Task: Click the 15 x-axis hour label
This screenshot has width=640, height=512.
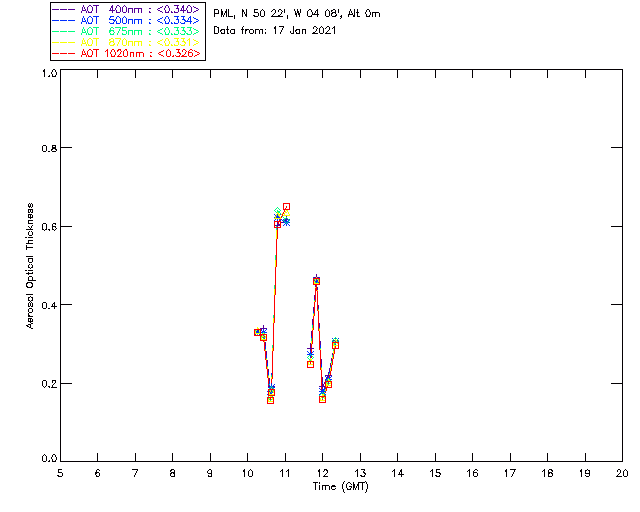Action: (435, 473)
